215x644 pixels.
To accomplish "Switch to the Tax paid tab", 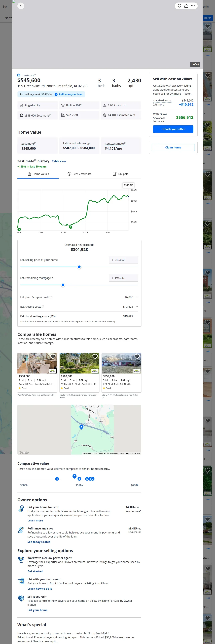I will point(121,174).
